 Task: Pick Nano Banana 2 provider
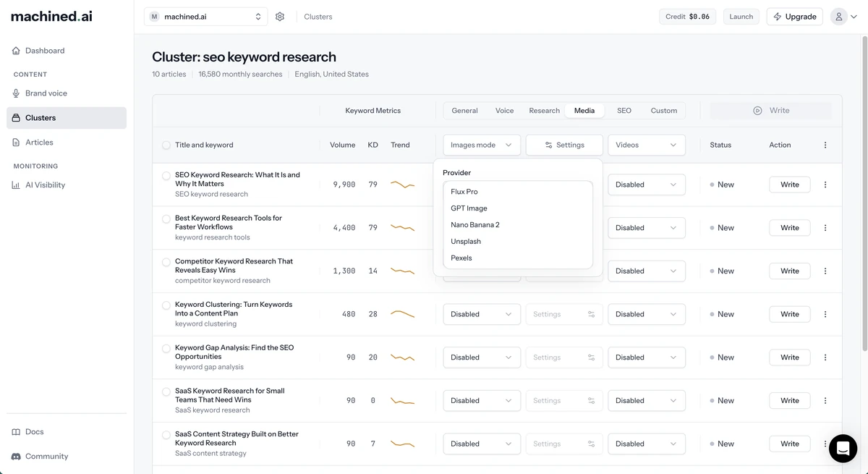click(x=518, y=225)
